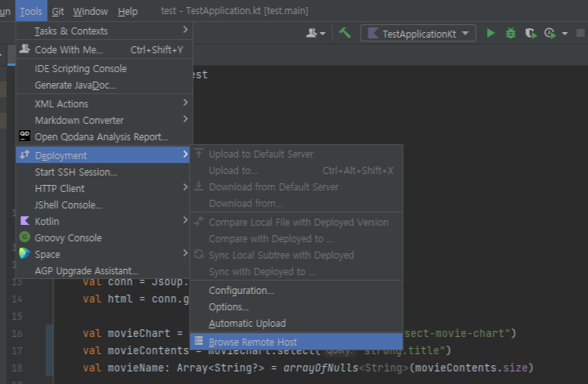Run with Coverage shield icon
Image resolution: width=588 pixels, height=384 pixels.
530,34
